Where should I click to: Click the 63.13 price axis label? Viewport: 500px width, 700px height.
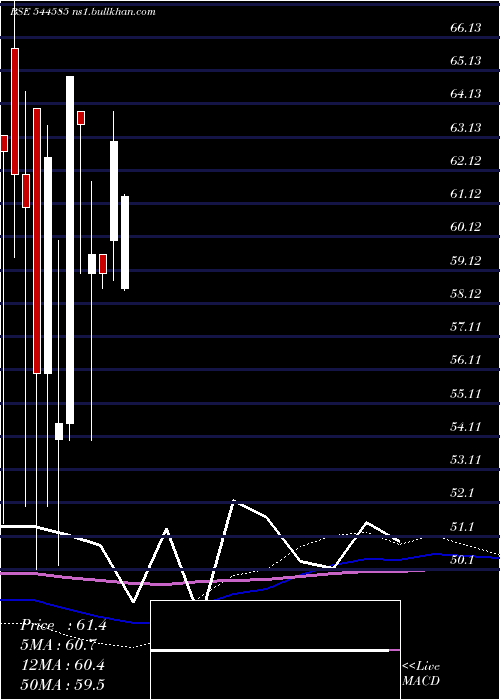pos(466,128)
